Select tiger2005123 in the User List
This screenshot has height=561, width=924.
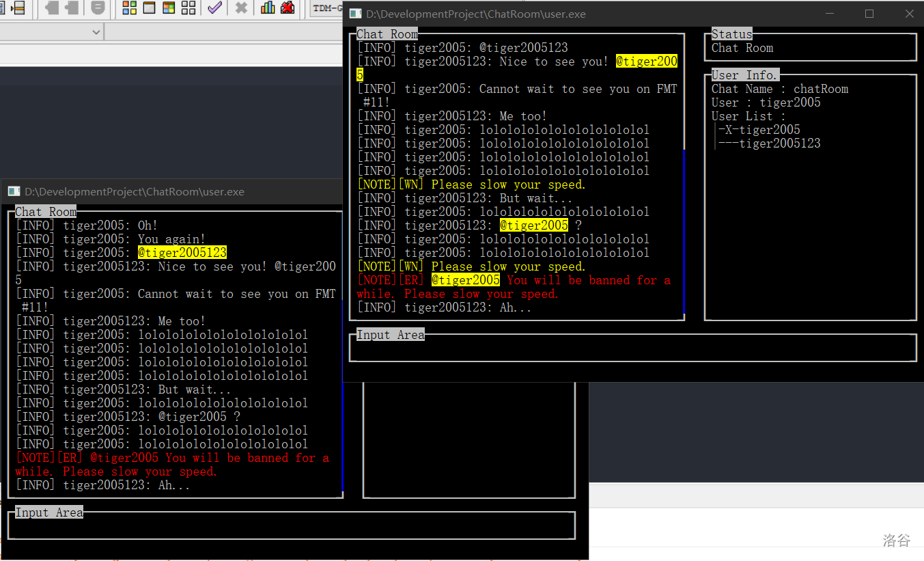[779, 143]
